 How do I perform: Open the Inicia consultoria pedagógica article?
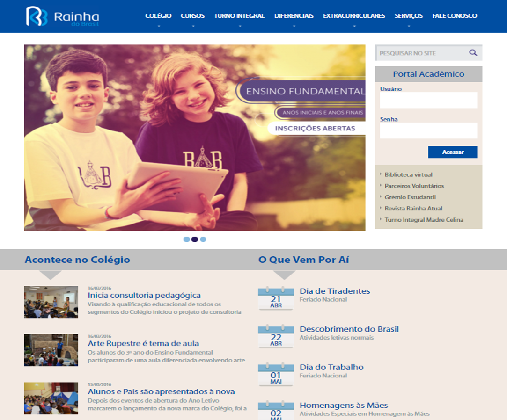(144, 295)
